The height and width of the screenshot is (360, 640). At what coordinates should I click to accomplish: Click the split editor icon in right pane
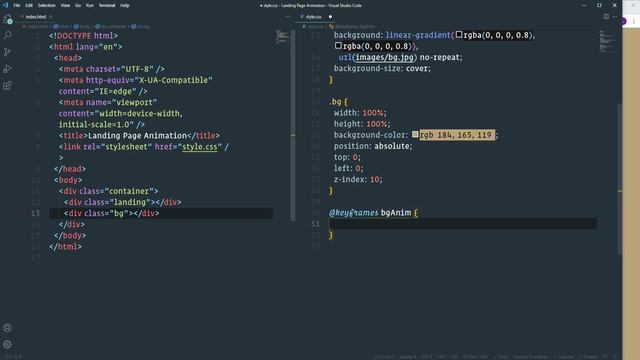tap(606, 17)
